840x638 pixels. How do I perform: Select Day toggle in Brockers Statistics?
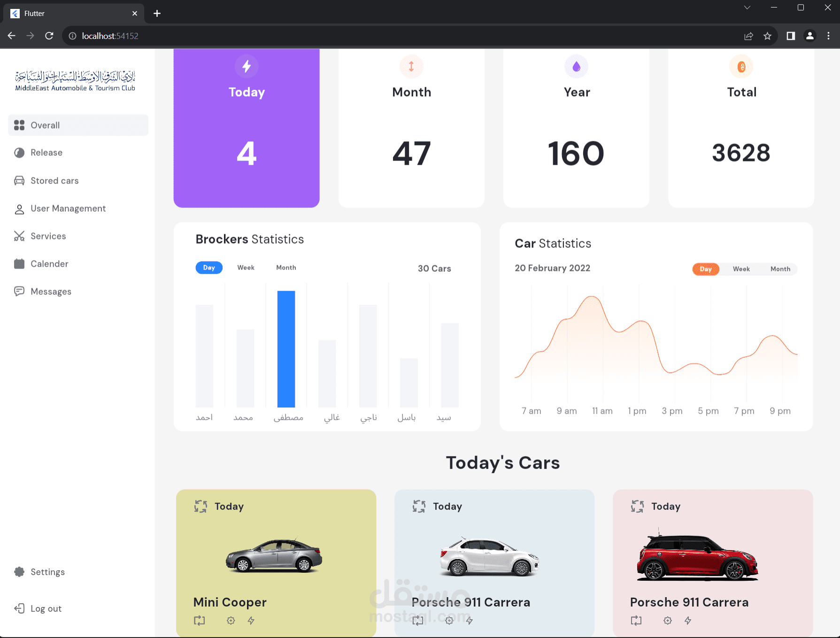(209, 268)
